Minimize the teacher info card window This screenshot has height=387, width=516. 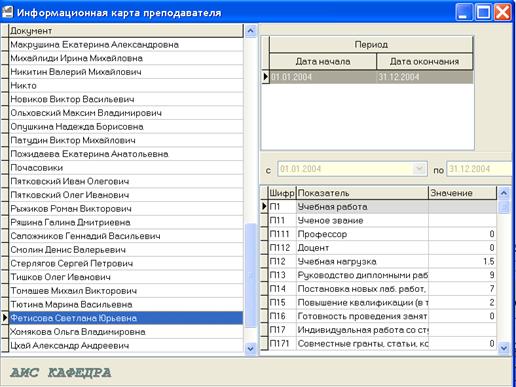[464, 12]
